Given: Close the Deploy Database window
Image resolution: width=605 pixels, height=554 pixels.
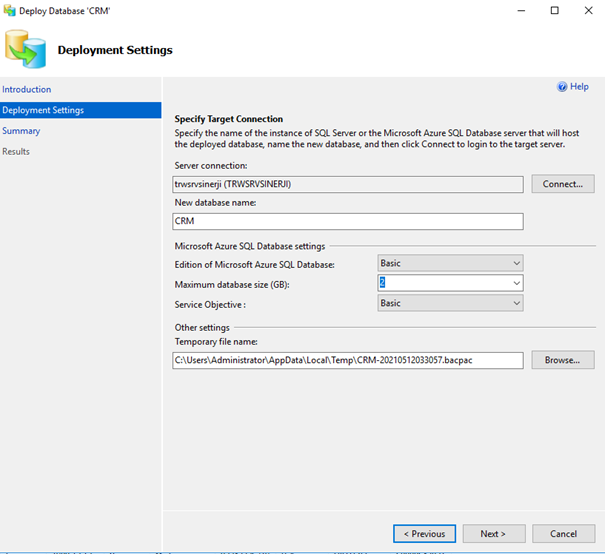Looking at the screenshot, I should tap(588, 10).
